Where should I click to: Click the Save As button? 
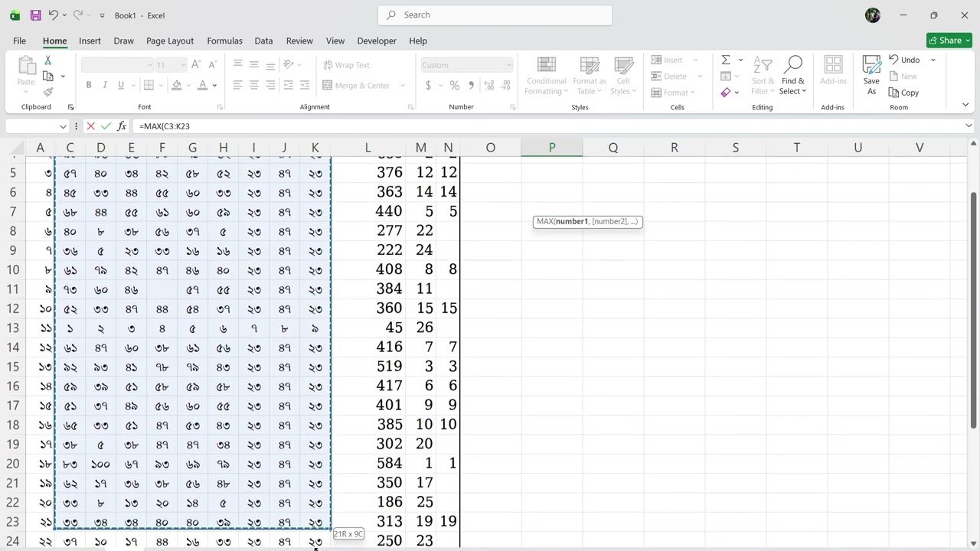point(871,75)
